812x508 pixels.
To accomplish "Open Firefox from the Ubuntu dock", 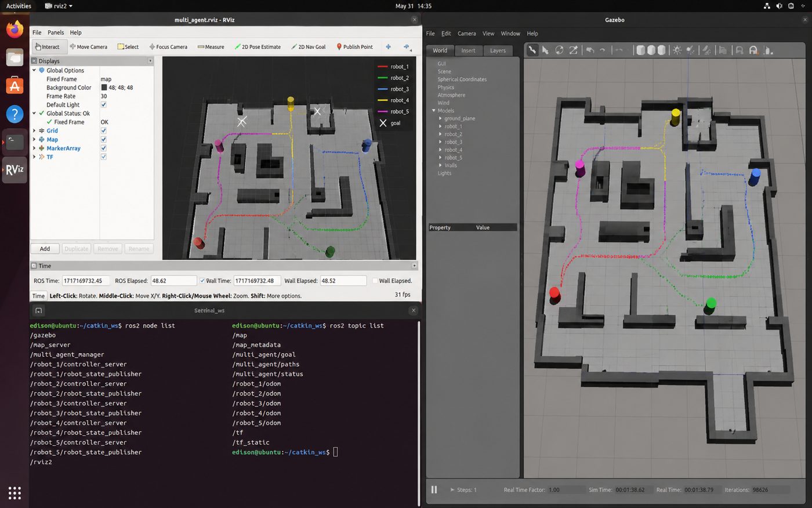I will coord(14,29).
